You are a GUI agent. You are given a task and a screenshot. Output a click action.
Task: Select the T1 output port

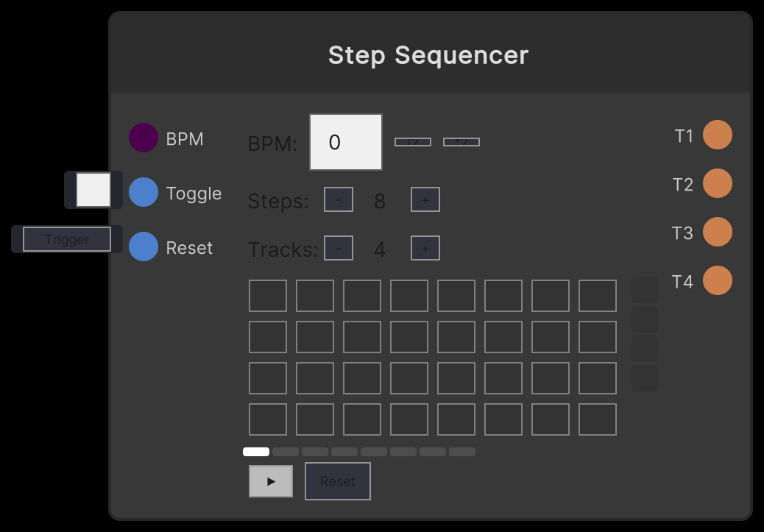[717, 135]
